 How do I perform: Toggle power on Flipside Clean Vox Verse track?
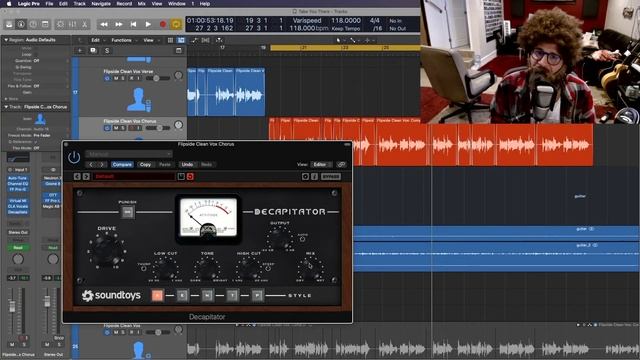pos(107,78)
